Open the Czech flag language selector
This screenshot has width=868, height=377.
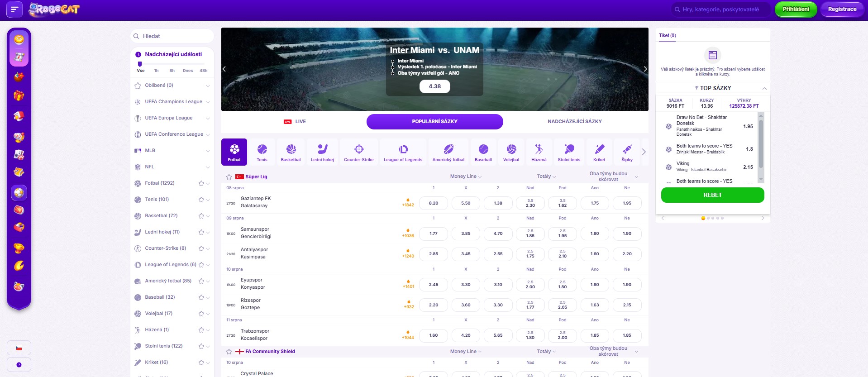[19, 348]
